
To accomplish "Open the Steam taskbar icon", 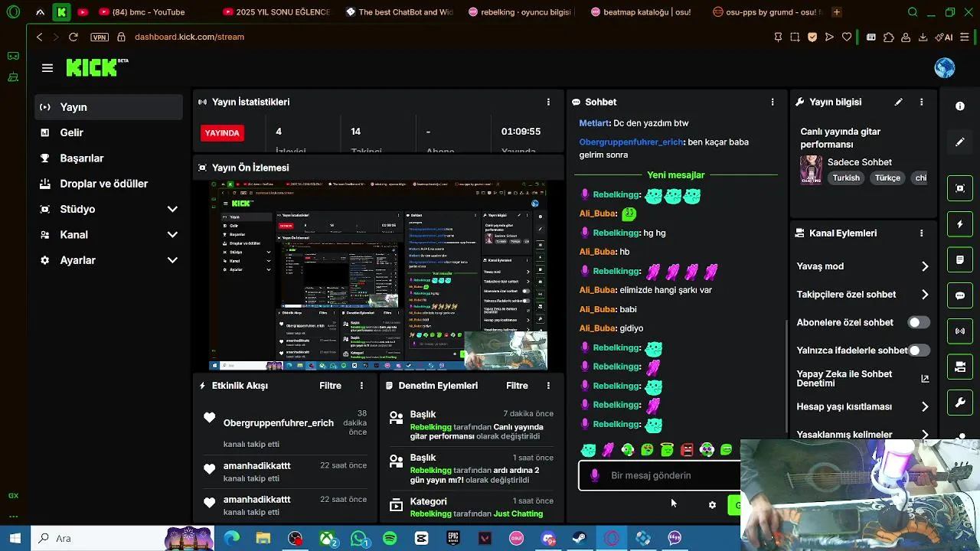I will click(580, 538).
